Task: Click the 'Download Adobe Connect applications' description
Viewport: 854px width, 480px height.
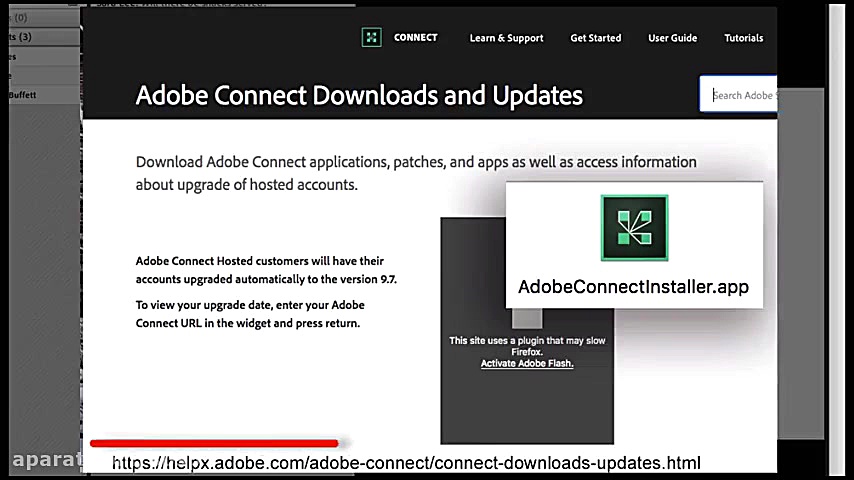Action: [416, 173]
